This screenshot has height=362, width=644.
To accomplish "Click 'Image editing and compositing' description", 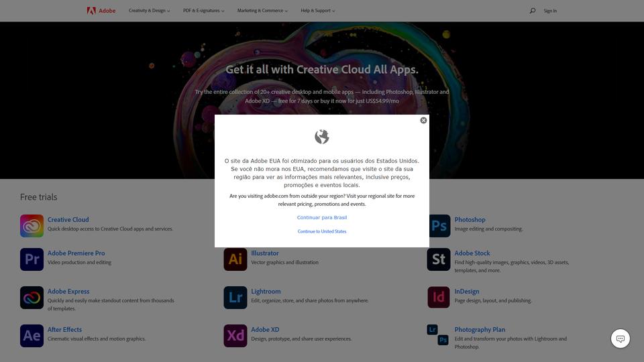I will tap(488, 229).
